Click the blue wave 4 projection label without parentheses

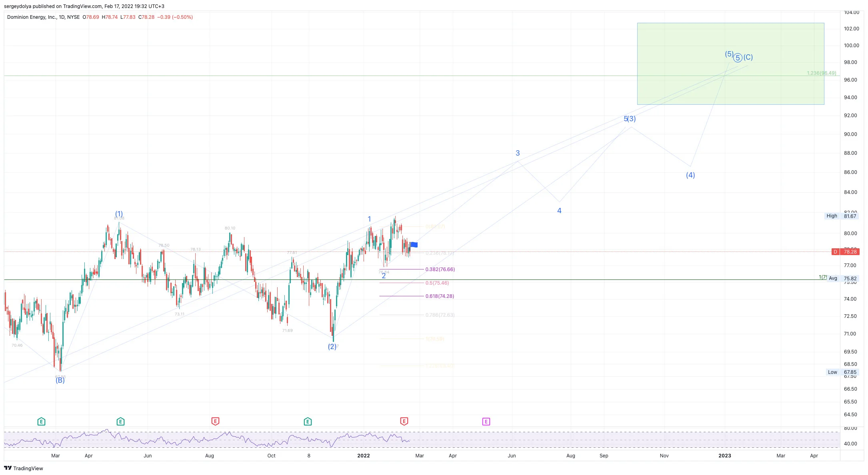click(x=559, y=211)
